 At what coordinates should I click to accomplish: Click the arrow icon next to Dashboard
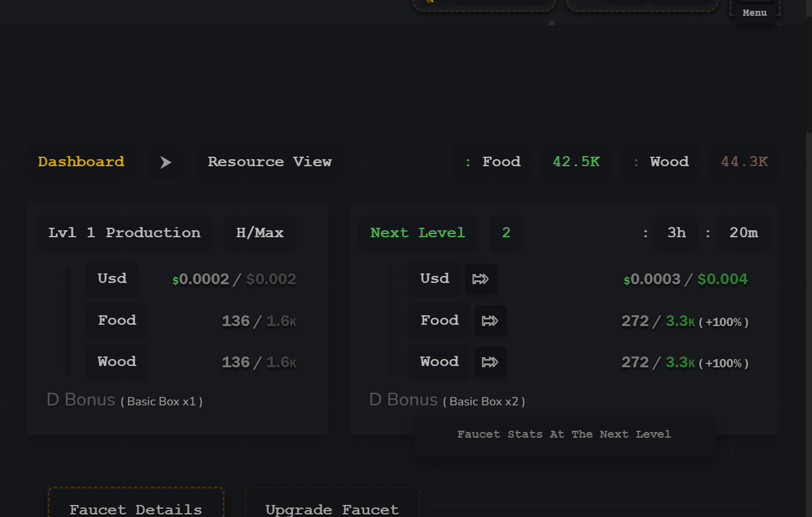pos(166,162)
